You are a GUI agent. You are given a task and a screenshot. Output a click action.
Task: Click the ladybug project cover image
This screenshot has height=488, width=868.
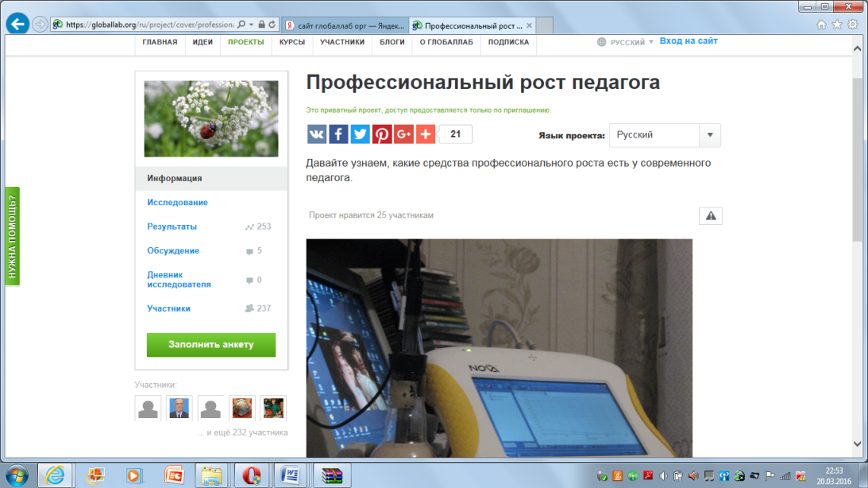tap(211, 118)
